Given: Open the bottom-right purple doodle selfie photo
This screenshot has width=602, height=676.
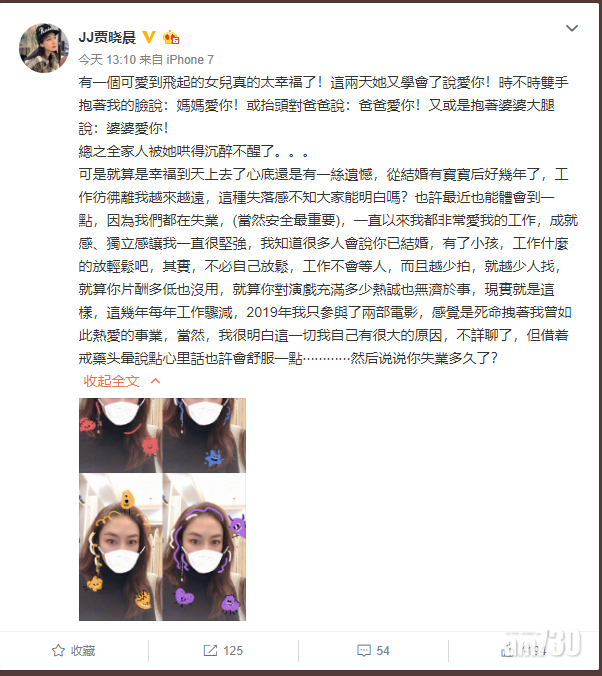Looking at the screenshot, I should click(204, 547).
